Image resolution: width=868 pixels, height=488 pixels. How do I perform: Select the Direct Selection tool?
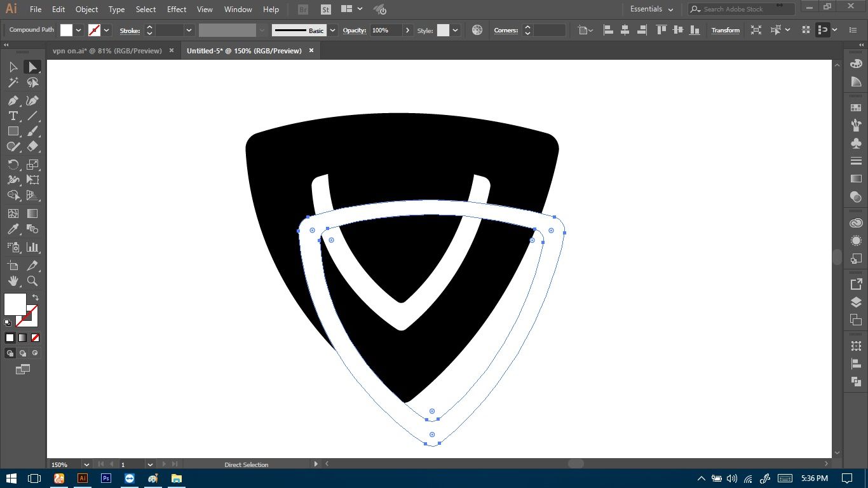coord(32,67)
